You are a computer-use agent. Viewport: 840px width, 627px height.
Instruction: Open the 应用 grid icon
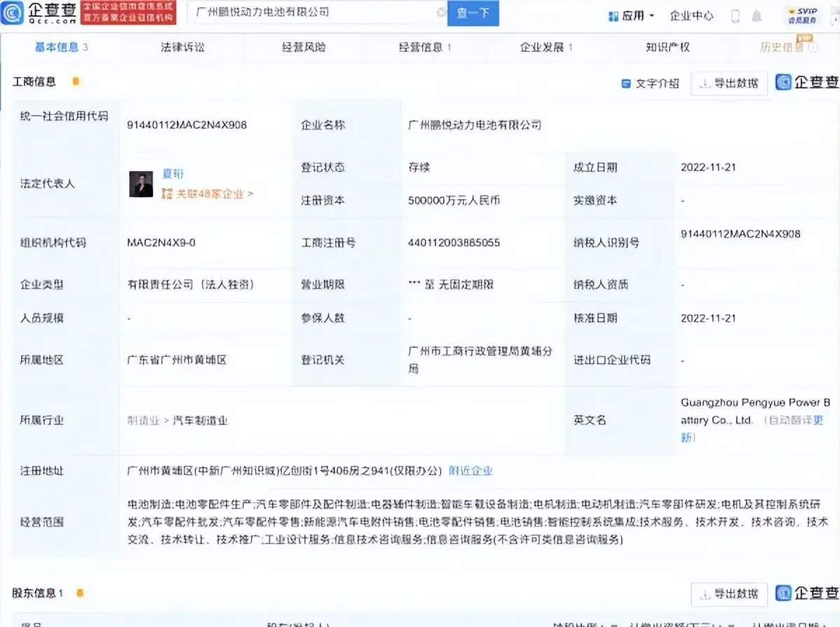[x=614, y=16]
